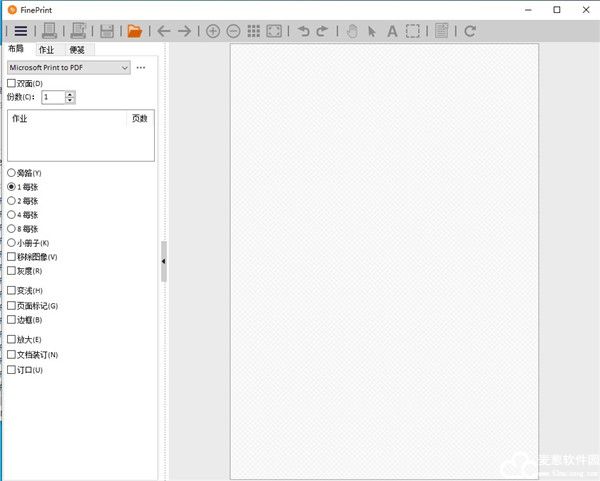Click the refresh icon in toolbar

click(x=470, y=31)
